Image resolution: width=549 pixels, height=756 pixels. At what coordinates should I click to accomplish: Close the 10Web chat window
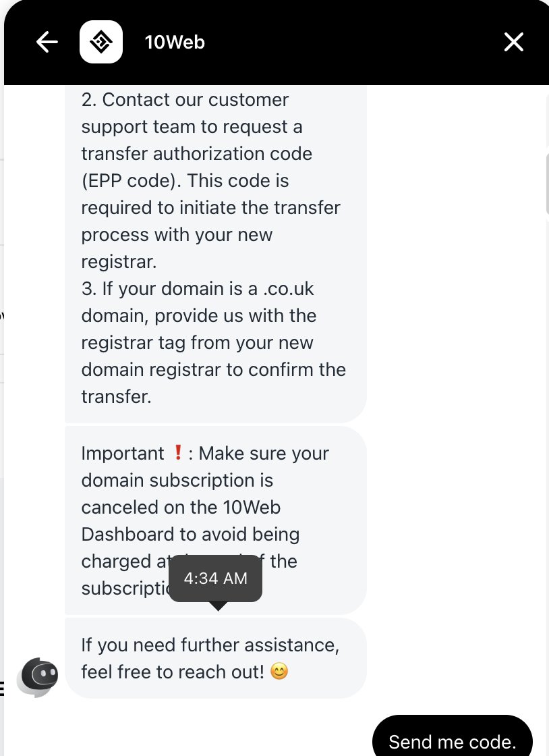coord(513,42)
